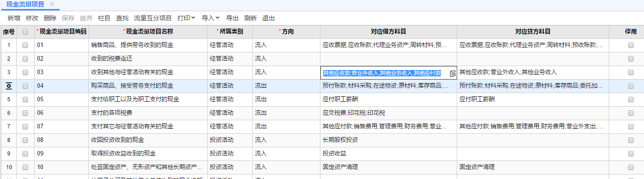Check the row selector for item 02
The height and width of the screenshot is (179, 644).
coord(25,59)
